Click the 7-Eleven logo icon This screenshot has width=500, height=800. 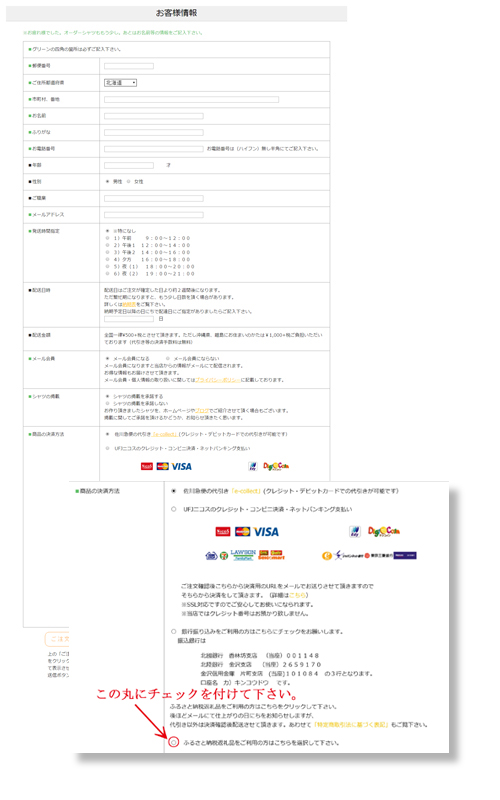click(x=223, y=556)
